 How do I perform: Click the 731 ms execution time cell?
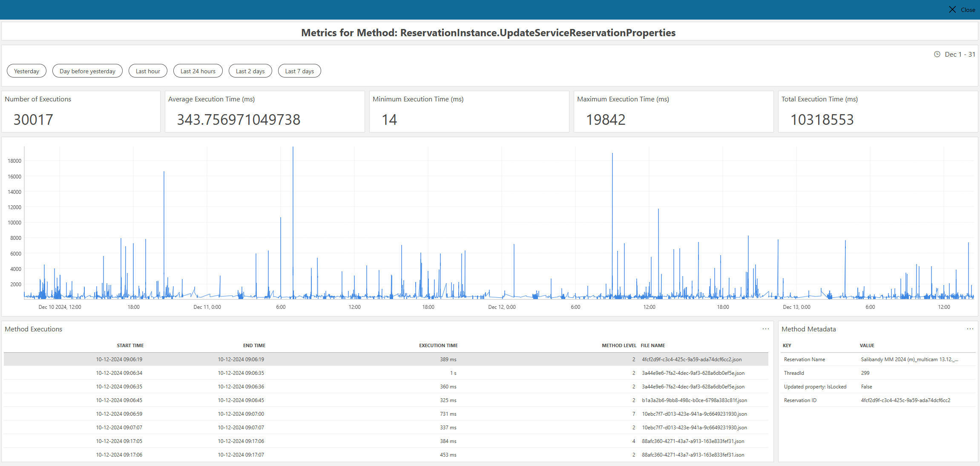click(x=448, y=414)
